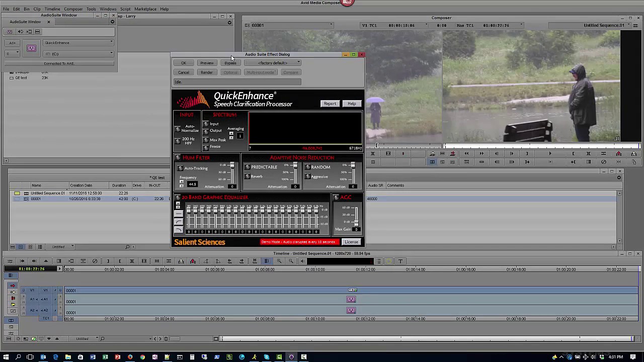
Task: Select the V1 record track button
Action: click(46, 290)
